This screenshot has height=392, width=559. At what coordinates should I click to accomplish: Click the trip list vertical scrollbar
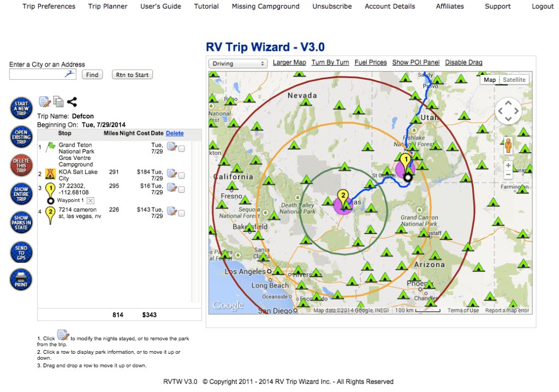195,221
